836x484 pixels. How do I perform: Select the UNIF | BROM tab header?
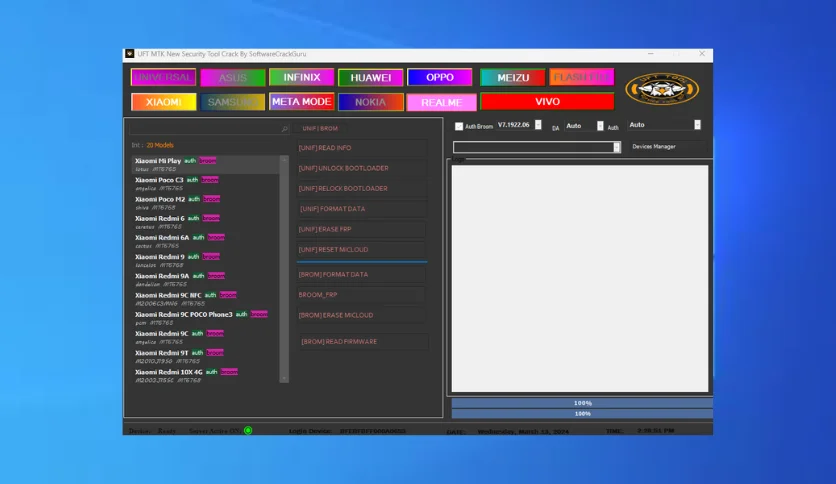320,128
